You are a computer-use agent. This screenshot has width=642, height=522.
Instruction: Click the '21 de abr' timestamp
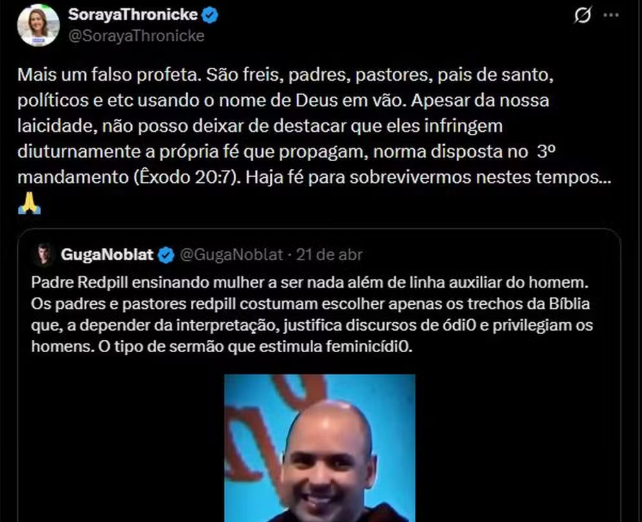(329, 255)
